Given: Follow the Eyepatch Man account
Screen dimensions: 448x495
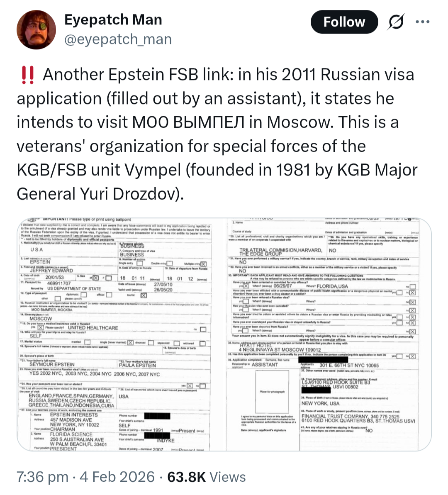Looking at the screenshot, I should 344,22.
